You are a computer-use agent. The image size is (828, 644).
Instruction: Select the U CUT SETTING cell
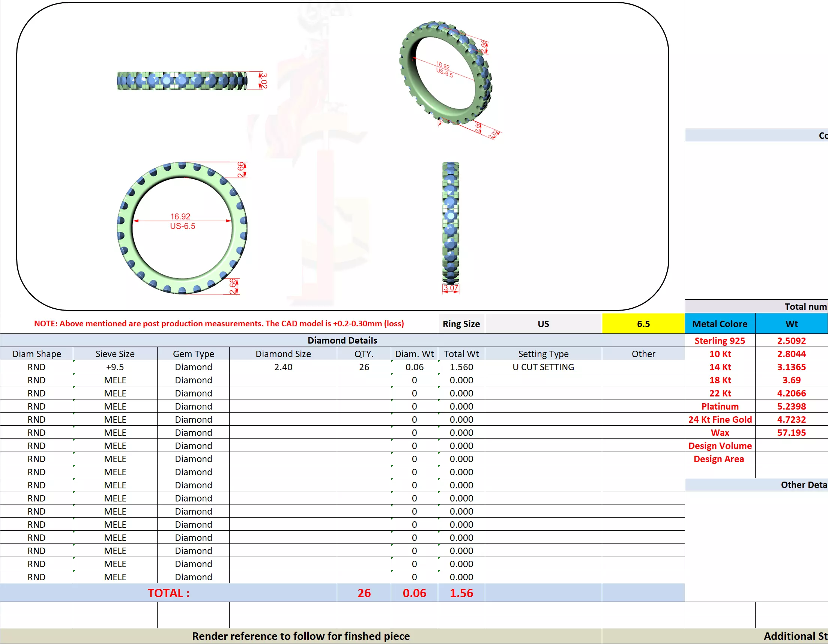click(x=543, y=367)
